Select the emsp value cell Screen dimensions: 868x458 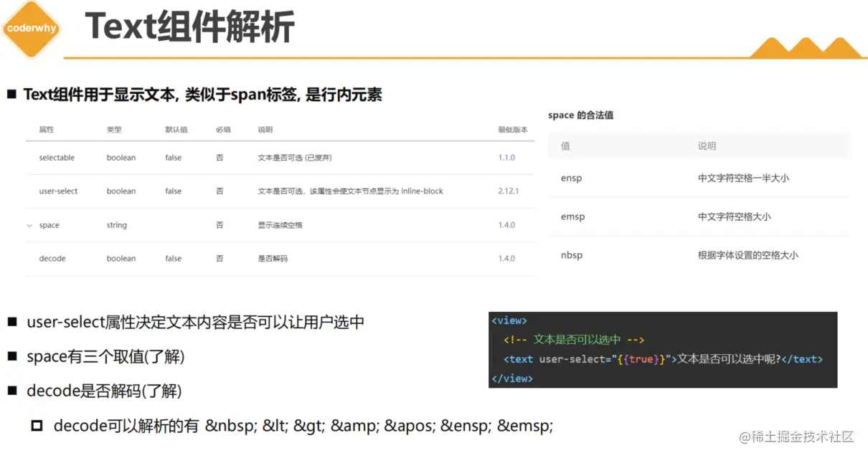click(x=572, y=216)
